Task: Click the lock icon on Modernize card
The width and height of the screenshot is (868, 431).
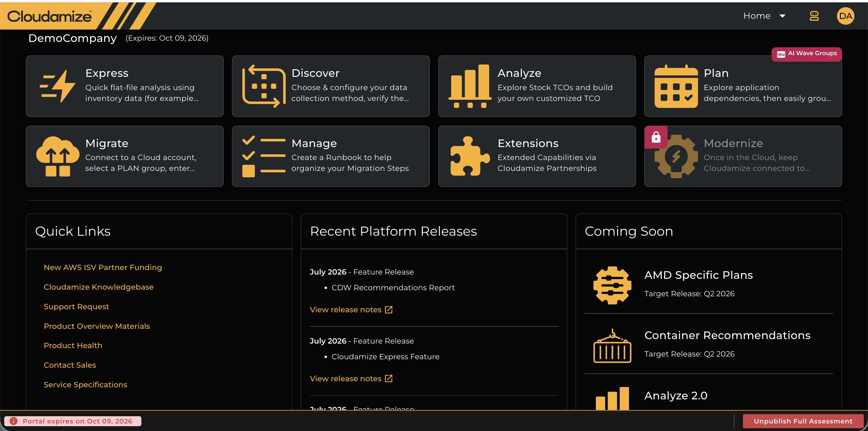Action: pos(656,137)
